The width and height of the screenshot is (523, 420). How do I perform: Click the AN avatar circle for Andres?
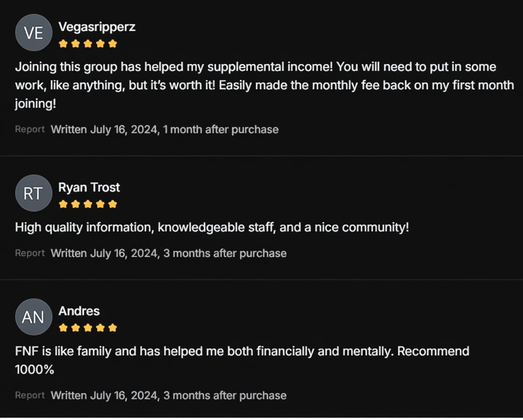(x=34, y=317)
